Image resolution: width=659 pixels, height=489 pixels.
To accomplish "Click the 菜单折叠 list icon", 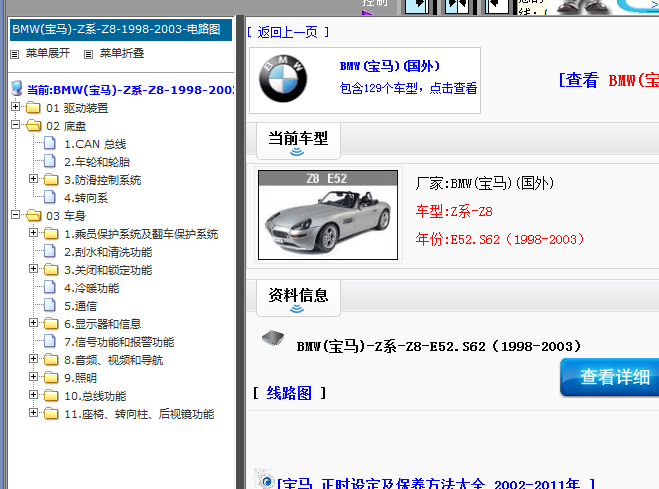I will coord(88,54).
